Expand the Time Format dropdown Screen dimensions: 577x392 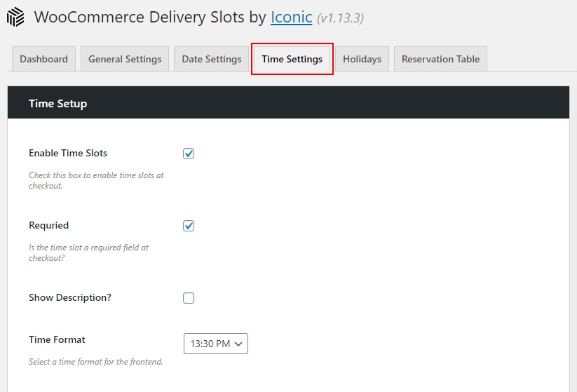click(216, 344)
